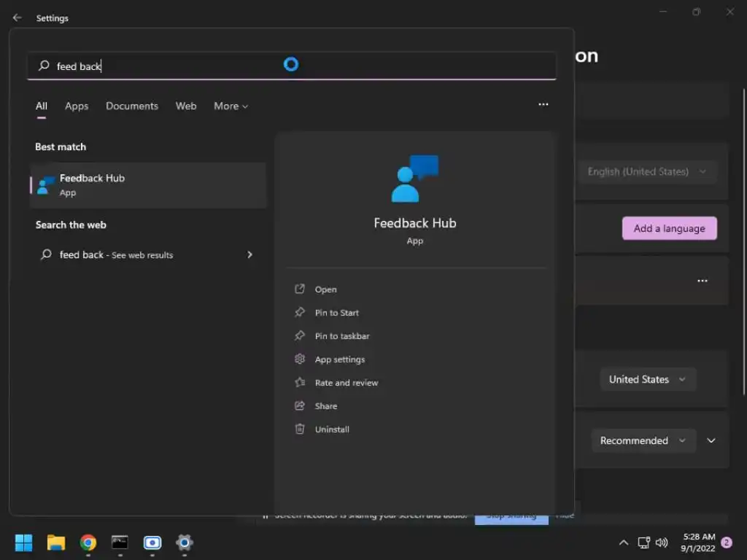Choose Pin to taskbar option
747x560 pixels.
(x=342, y=336)
